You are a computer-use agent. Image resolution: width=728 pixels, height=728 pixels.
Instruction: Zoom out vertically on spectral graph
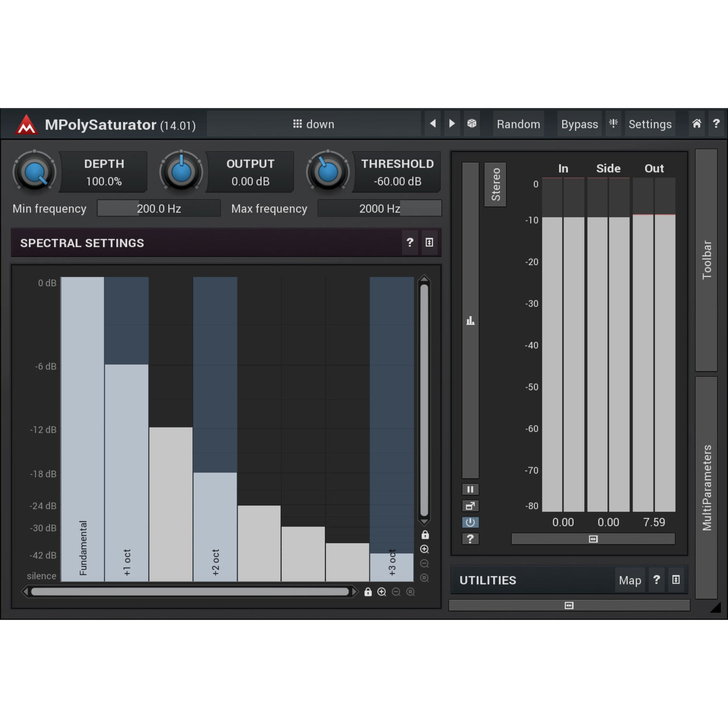425,564
